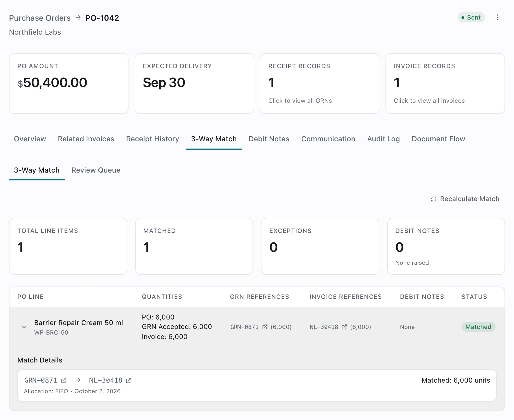The height and width of the screenshot is (420, 514).
Task: Open the Related Invoices tab
Action: pos(86,139)
